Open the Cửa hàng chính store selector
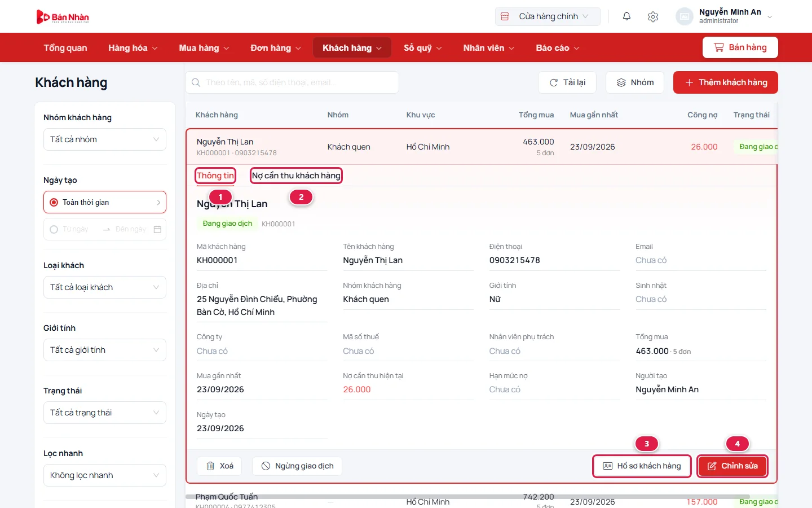 point(548,16)
